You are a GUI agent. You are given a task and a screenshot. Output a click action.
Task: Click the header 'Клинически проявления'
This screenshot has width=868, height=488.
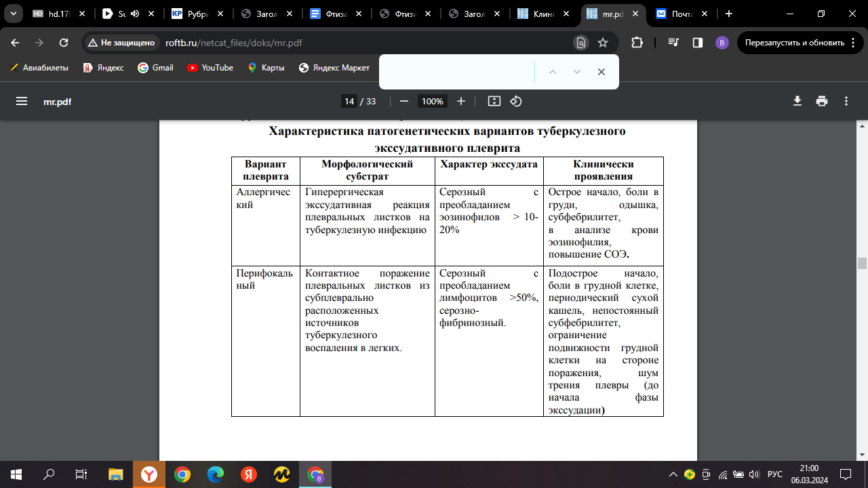point(604,170)
